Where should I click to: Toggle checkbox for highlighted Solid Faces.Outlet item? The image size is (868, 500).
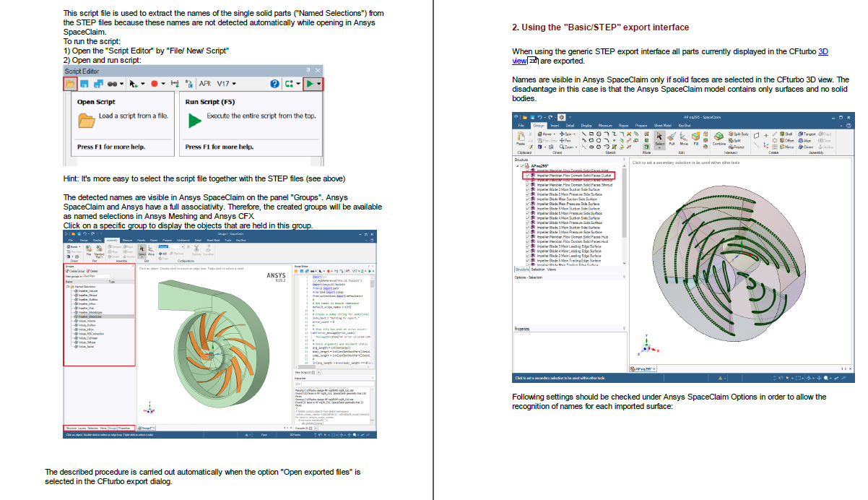coord(528,175)
